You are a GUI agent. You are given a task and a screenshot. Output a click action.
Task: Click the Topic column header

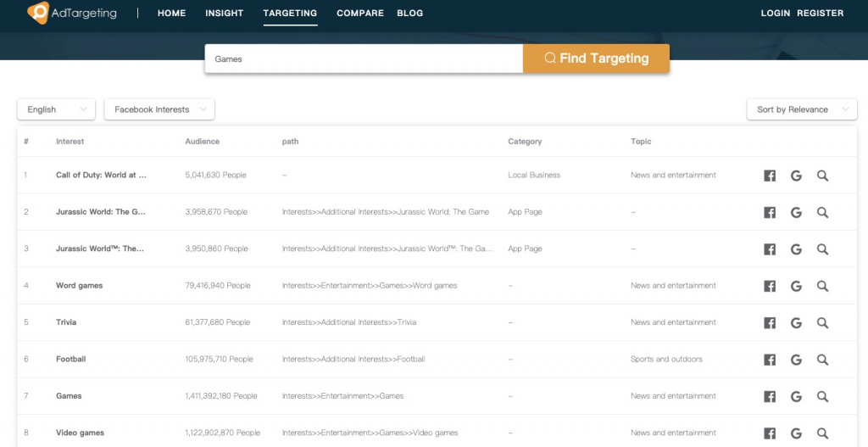[x=641, y=142]
